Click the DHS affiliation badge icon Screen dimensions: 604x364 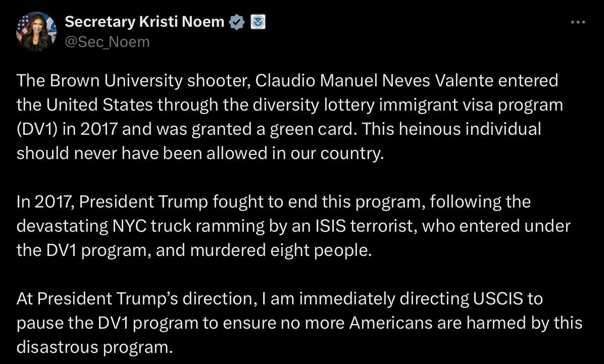point(258,22)
